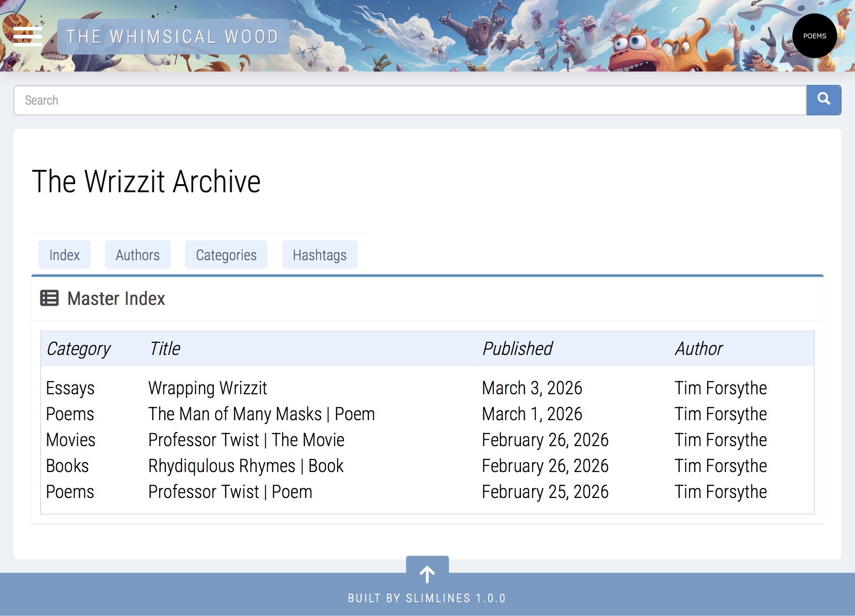Select the Categories tab

(x=226, y=255)
